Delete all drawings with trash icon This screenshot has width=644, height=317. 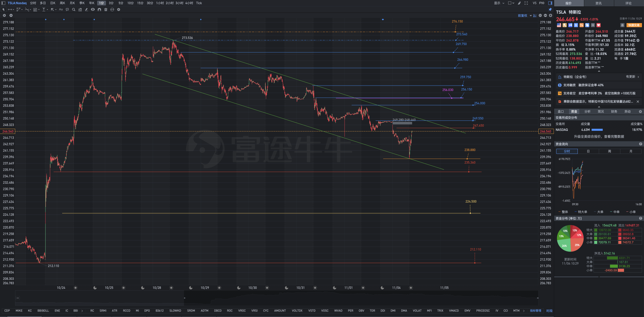(106, 9)
